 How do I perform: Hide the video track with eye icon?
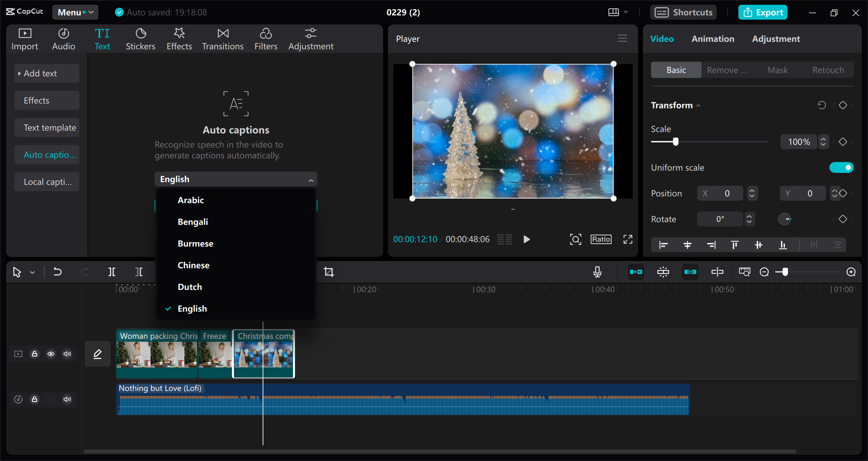click(51, 354)
